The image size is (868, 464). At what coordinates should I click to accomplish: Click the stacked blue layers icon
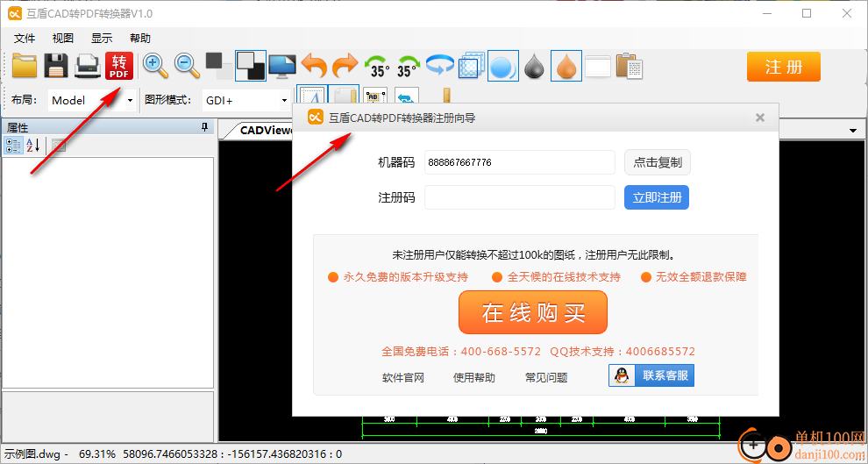pyautogui.click(x=472, y=66)
